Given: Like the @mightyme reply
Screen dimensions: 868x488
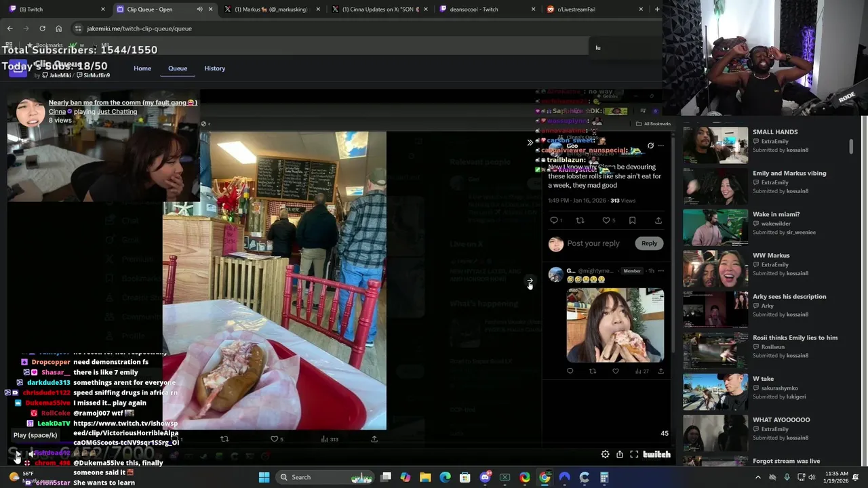Looking at the screenshot, I should pos(615,371).
